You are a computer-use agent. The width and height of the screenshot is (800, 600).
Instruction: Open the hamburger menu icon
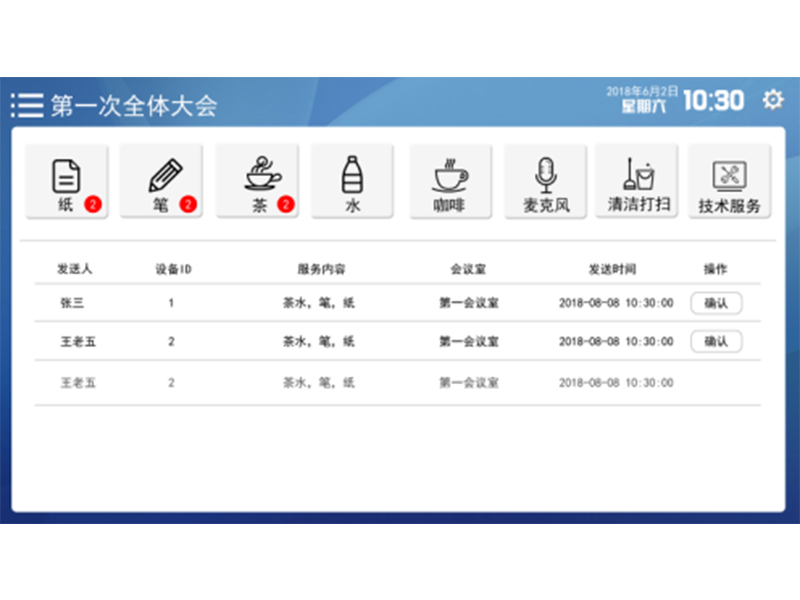27,105
